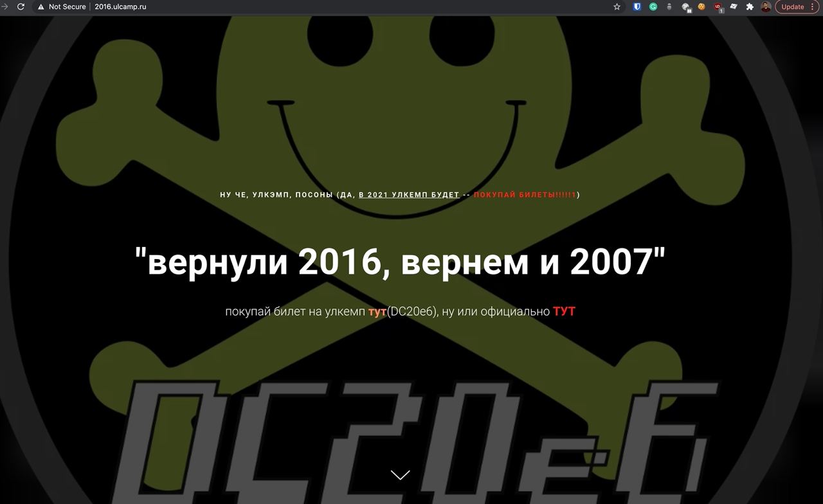Click the headline 'вернули 2016, вернем и 2007'

(400, 261)
